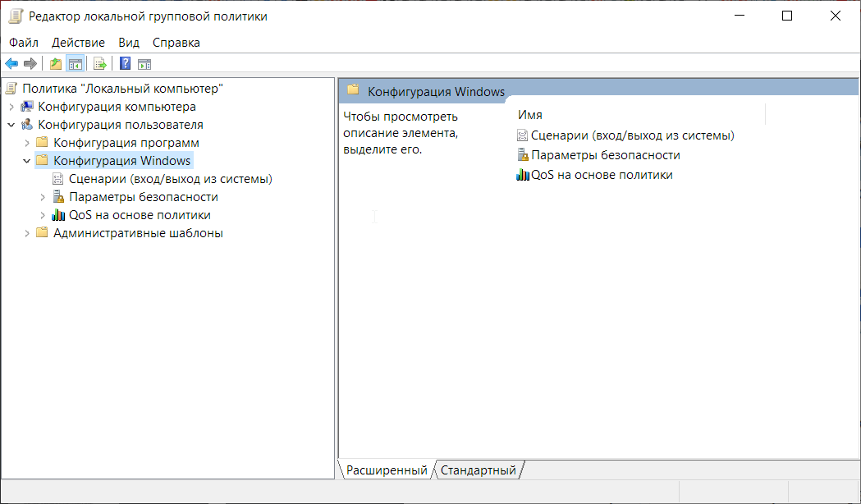Click folder icon beside Административные шаблоны
Viewport: 861px width, 504px height.
pos(43,233)
